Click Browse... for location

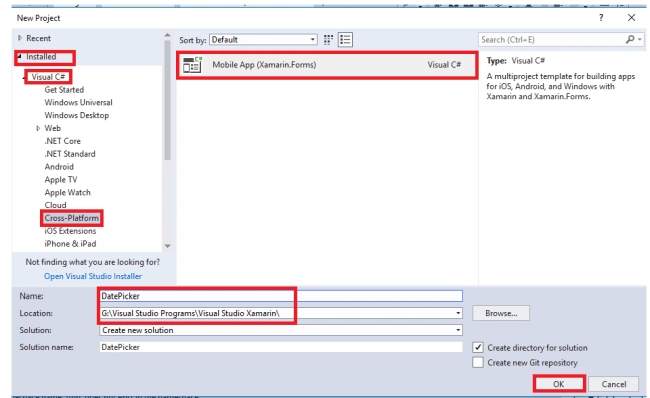coord(501,313)
